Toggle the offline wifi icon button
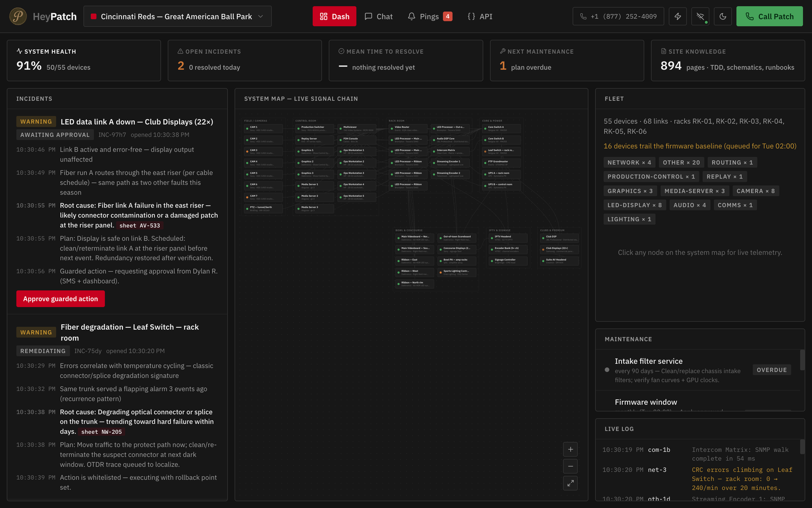Screen dimensions: 812x508 700,16
